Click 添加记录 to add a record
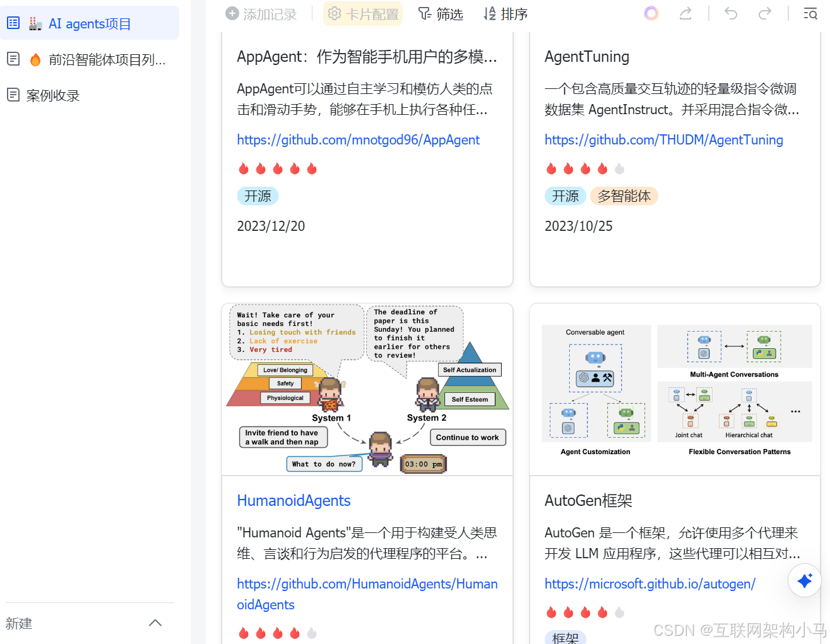830x644 pixels. 261,14
